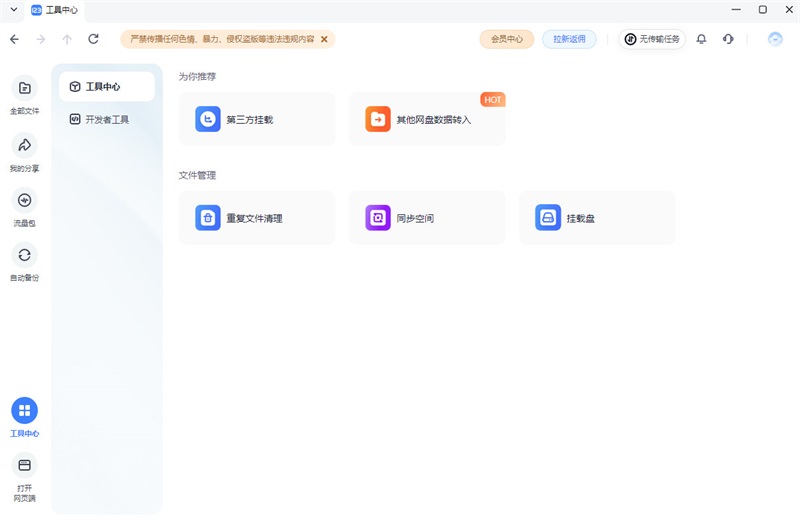Click the 拉新返佣 button

569,39
